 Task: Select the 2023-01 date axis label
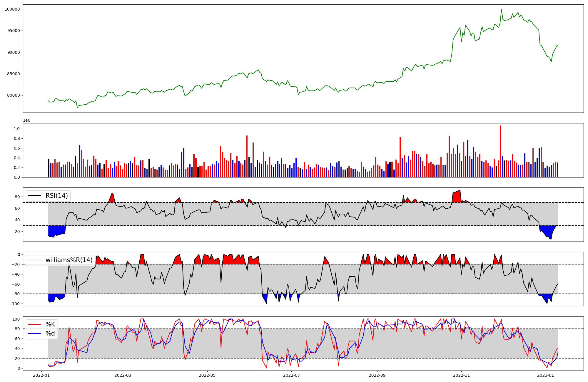tap(546, 375)
